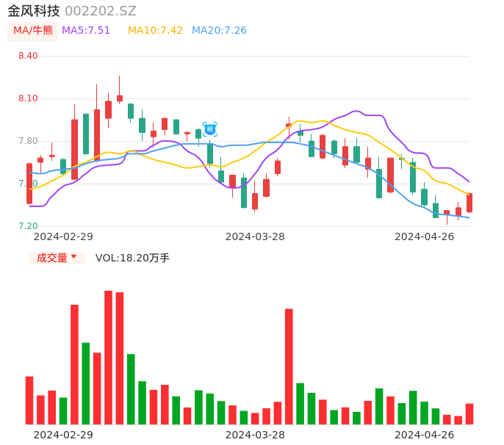Screen dimensions: 504x445
Task: Click the 2024-03-28 date under the candlestick chart
Action: pos(255,236)
